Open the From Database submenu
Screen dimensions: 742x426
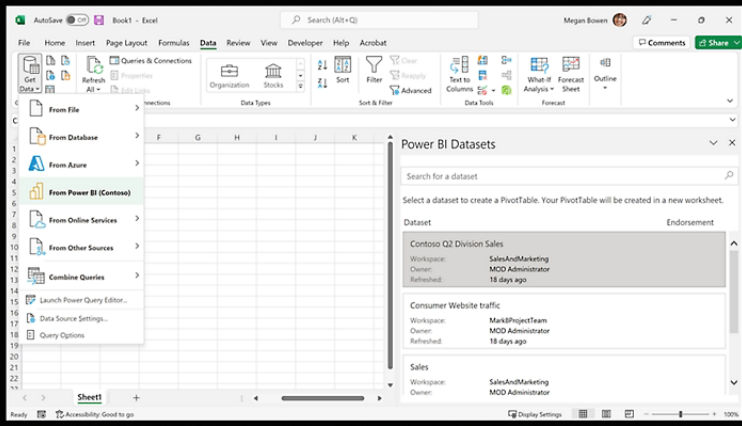[81, 137]
